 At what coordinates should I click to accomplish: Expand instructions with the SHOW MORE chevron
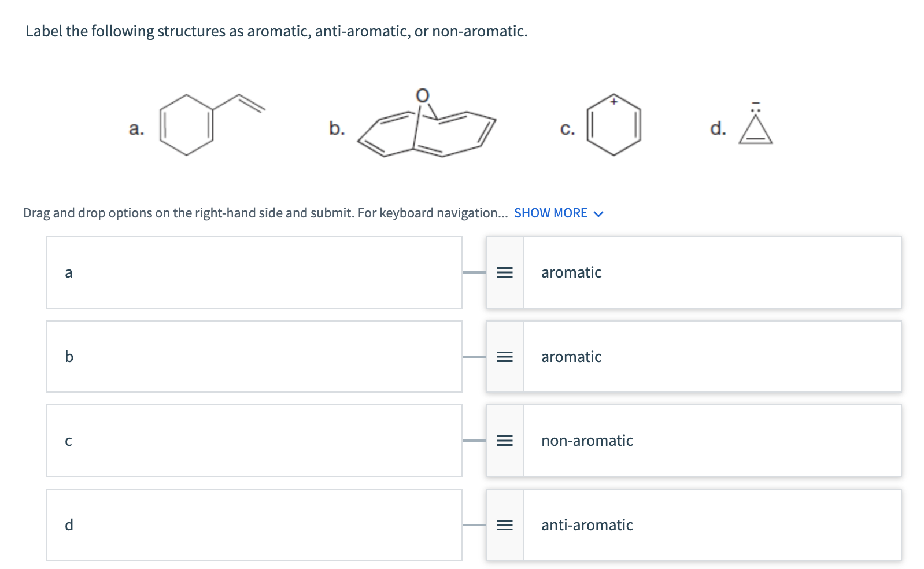point(598,214)
